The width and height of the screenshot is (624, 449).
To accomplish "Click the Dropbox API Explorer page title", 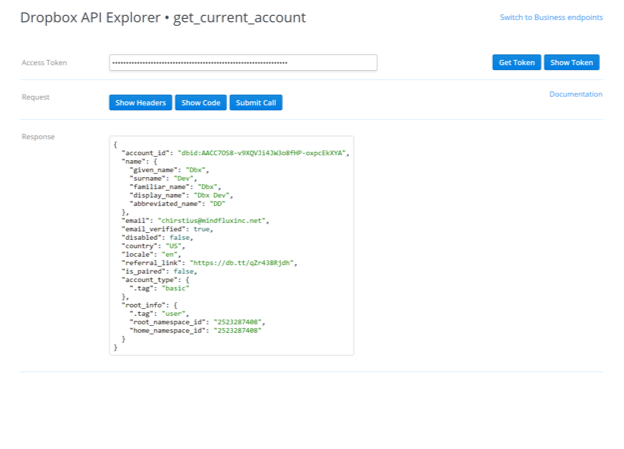I will tap(163, 18).
